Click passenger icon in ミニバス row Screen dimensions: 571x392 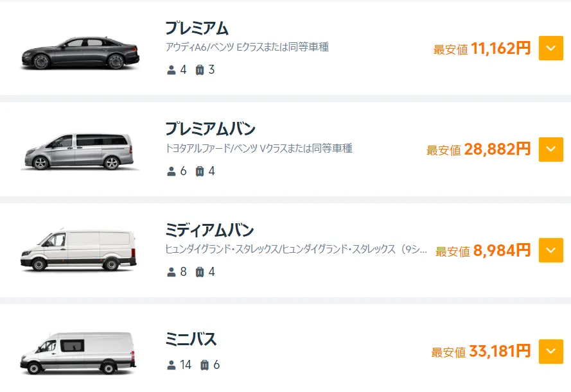click(171, 365)
